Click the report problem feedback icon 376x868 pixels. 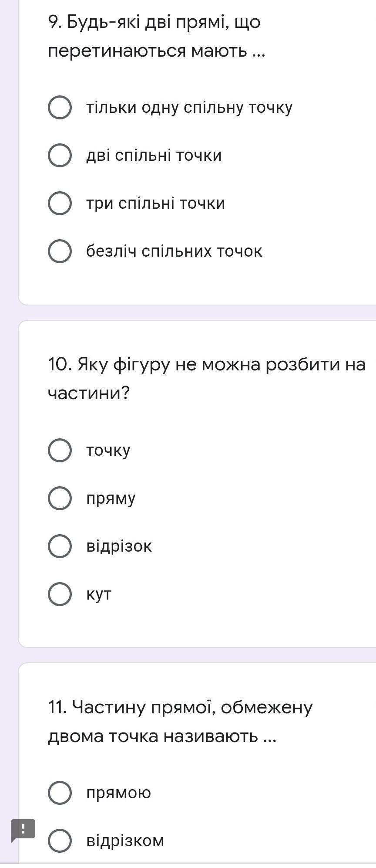pyautogui.click(x=23, y=829)
